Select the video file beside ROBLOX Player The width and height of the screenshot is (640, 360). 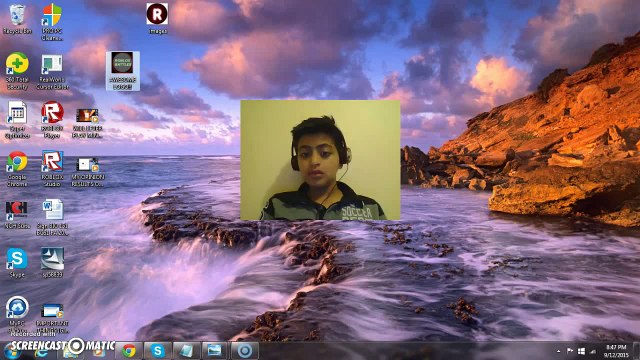coord(87,122)
